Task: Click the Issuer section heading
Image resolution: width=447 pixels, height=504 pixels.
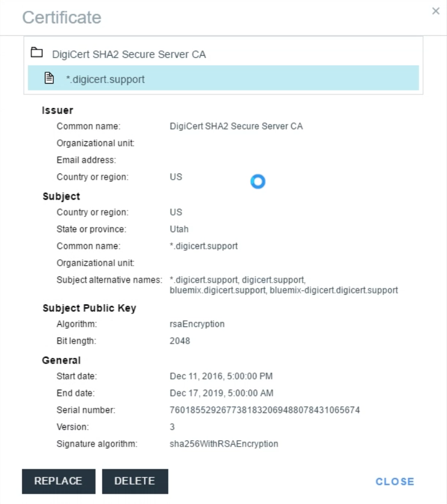Action: (58, 111)
